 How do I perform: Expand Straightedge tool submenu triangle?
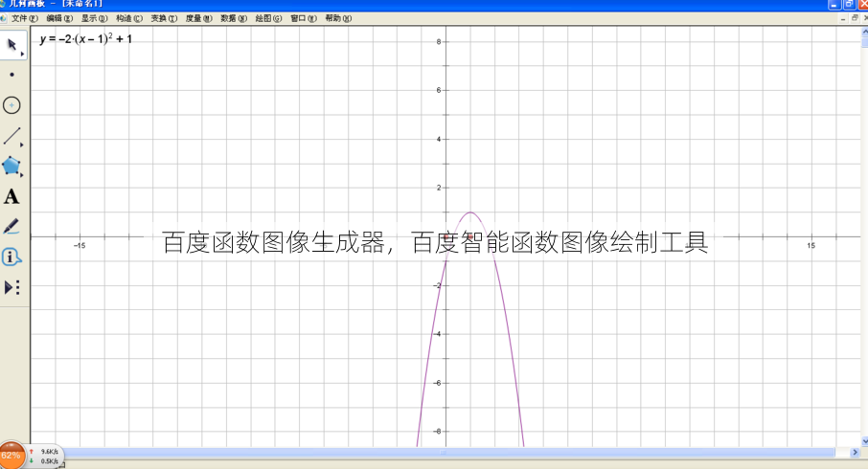(22, 145)
